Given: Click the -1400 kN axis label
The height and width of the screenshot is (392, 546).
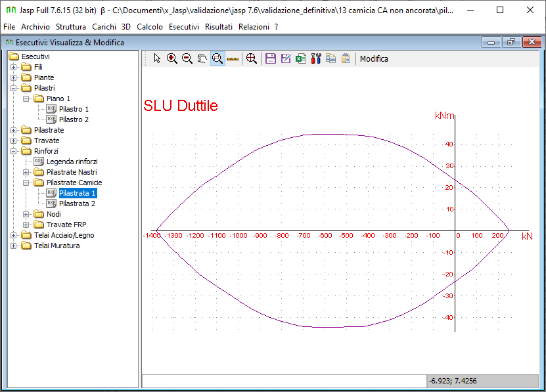Looking at the screenshot, I should tap(152, 236).
